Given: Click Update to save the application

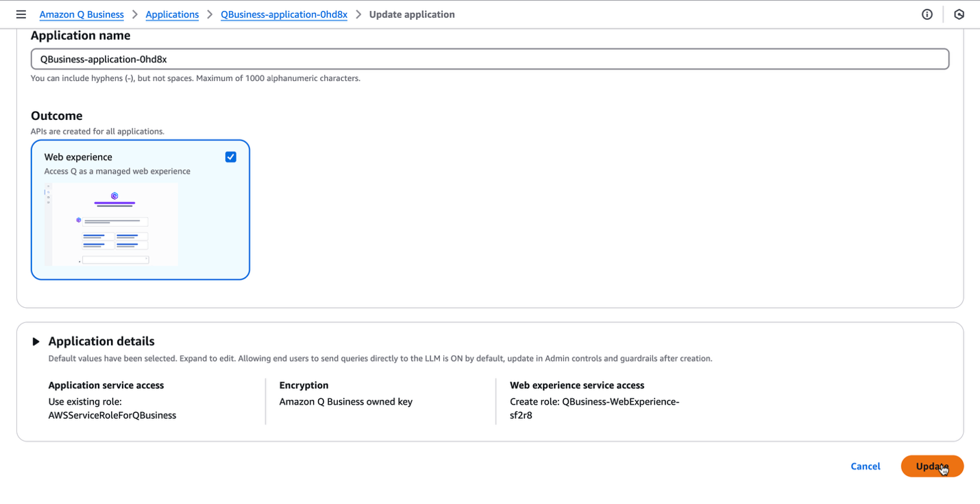Looking at the screenshot, I should 931,466.
